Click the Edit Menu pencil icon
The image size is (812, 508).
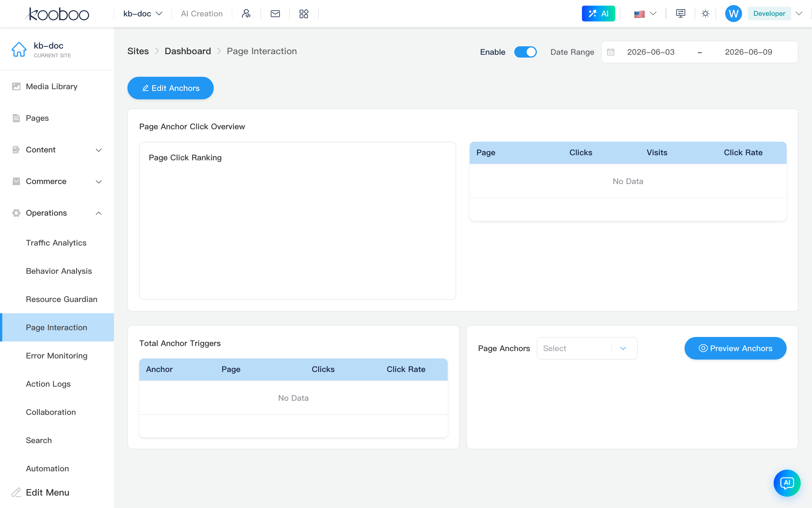(16, 492)
